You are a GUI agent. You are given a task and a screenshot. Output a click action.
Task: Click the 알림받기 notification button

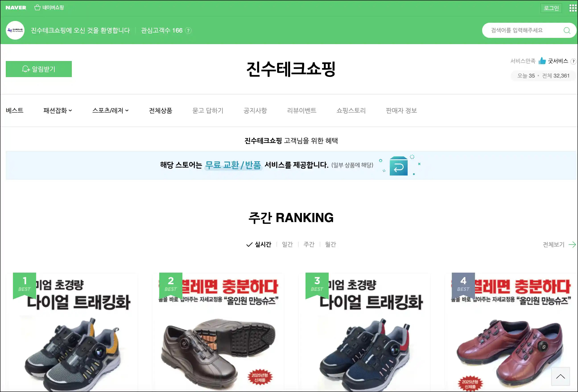click(39, 69)
